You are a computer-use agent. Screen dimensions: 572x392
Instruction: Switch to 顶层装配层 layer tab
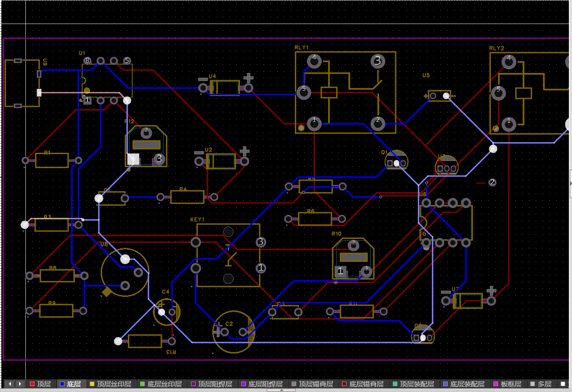416,384
